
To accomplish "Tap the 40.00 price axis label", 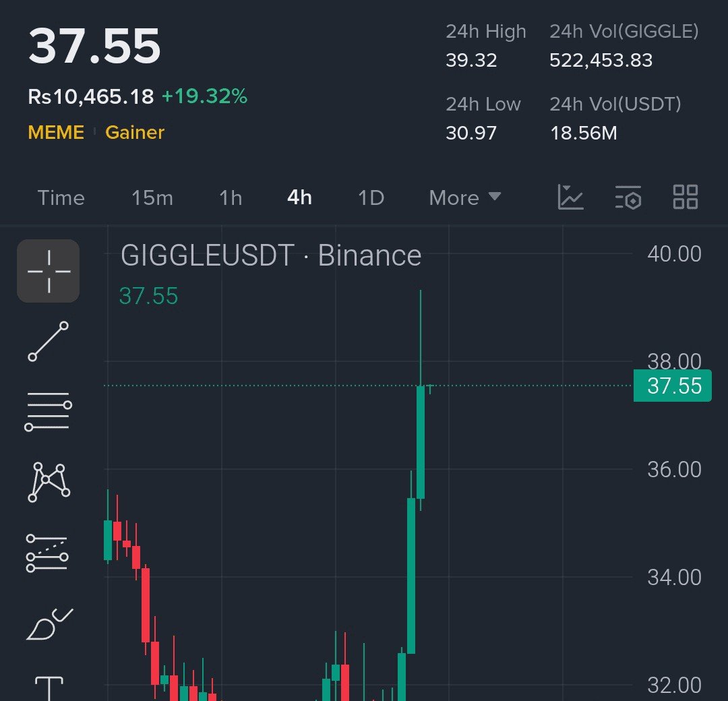I will point(674,254).
